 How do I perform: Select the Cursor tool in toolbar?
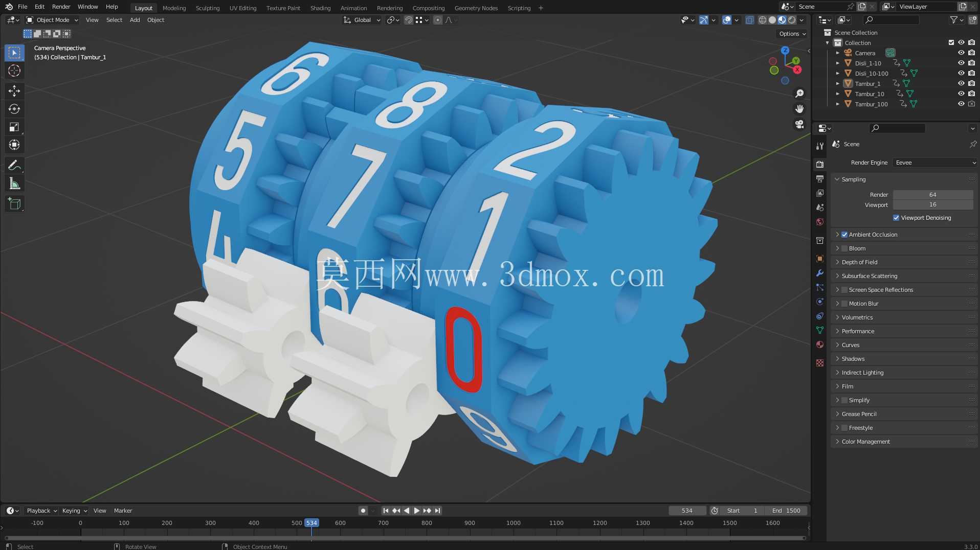14,71
